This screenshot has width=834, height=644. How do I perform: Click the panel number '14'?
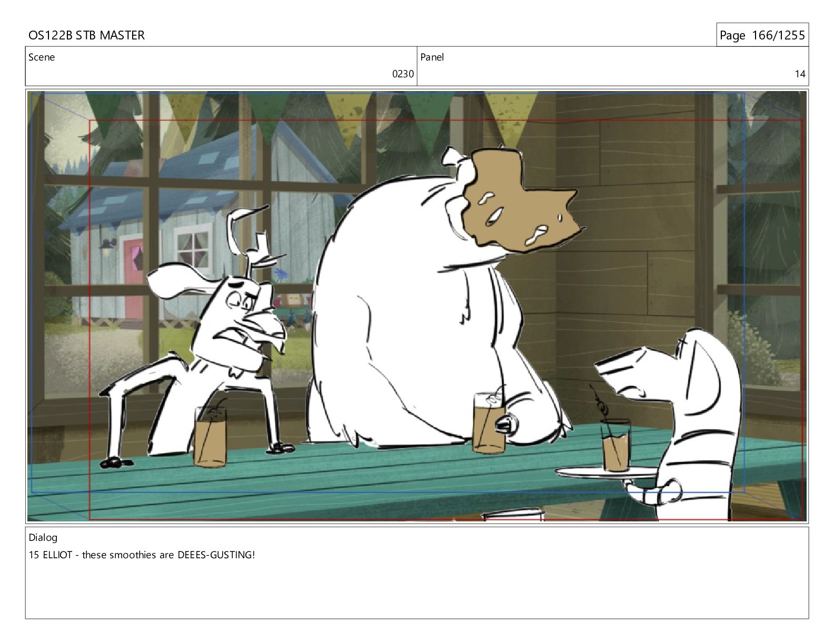point(800,74)
